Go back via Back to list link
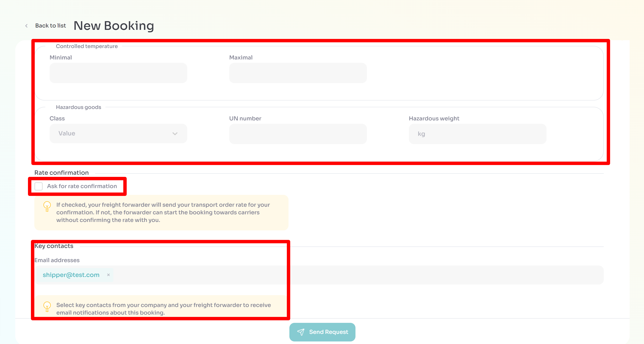Image resolution: width=644 pixels, height=344 pixels. click(50, 26)
